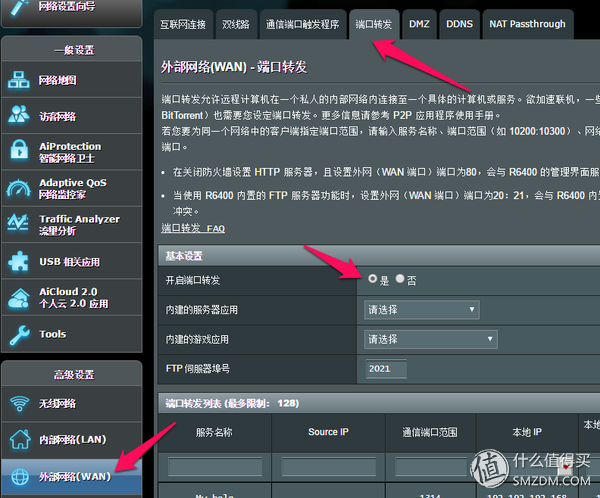Open AiProtection padlock icon
Viewport: 600px width, 498px height.
tap(19, 150)
